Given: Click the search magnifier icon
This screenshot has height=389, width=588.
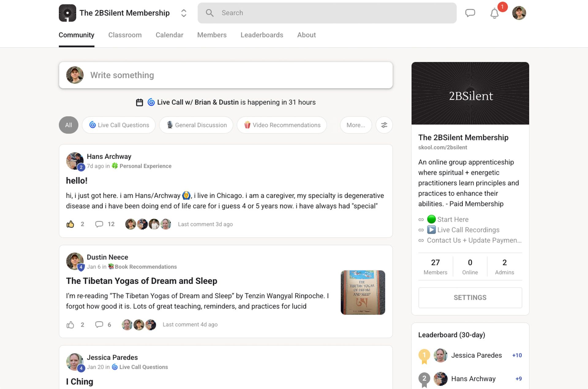Looking at the screenshot, I should (209, 13).
